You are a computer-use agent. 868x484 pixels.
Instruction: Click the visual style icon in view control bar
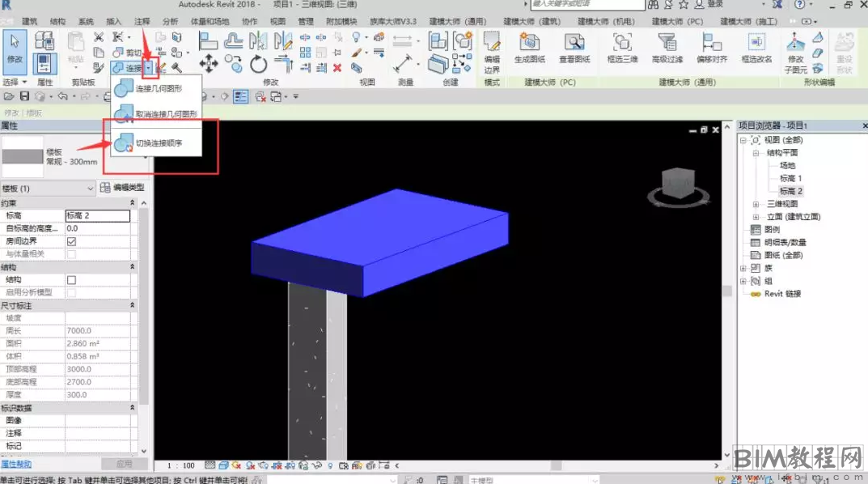pos(223,465)
